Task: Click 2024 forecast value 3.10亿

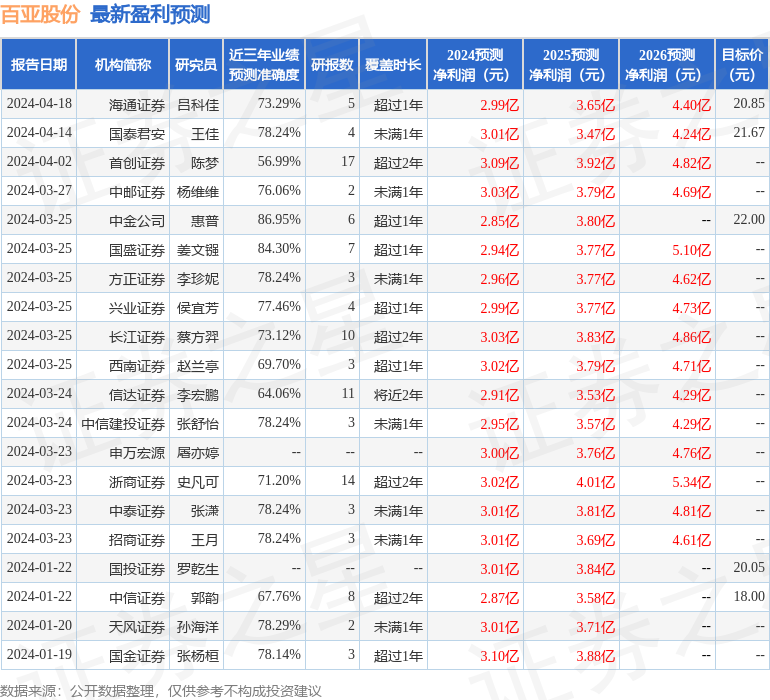Action: [x=499, y=656]
